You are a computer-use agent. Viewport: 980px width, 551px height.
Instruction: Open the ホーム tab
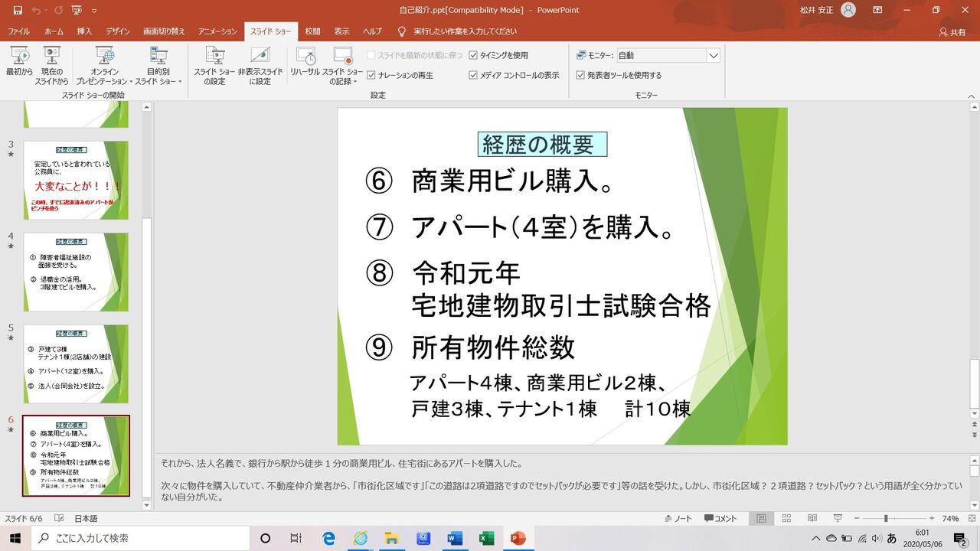54,31
